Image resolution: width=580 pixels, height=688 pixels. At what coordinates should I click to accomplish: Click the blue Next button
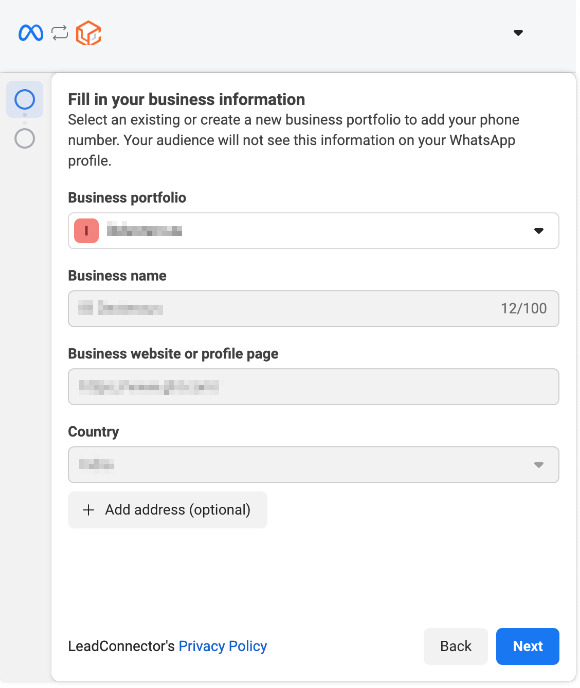point(527,646)
